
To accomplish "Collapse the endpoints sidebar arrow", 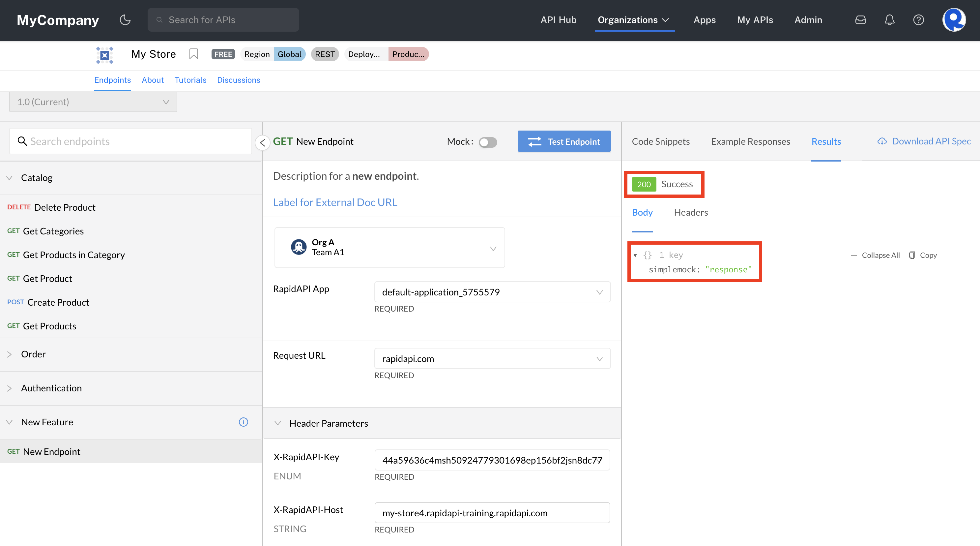I will tap(262, 143).
